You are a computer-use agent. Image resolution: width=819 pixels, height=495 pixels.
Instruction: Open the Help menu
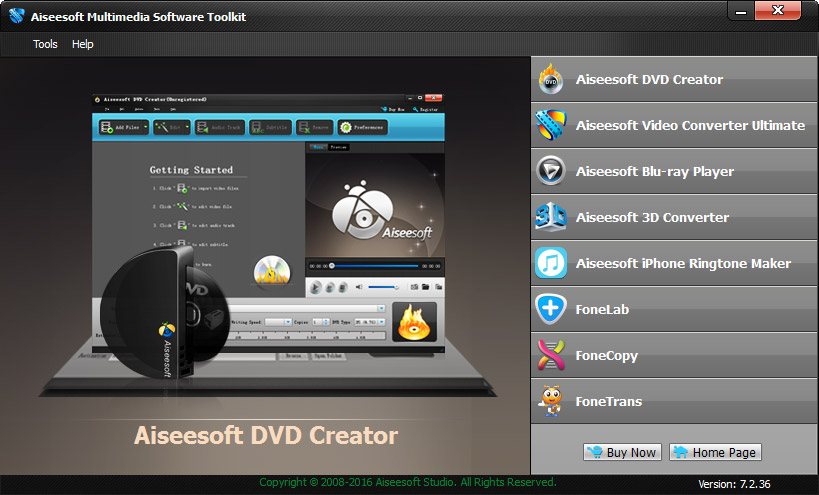click(83, 44)
